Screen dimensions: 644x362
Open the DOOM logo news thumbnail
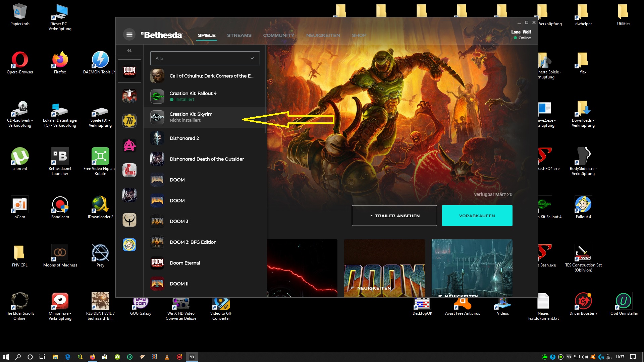pyautogui.click(x=384, y=268)
